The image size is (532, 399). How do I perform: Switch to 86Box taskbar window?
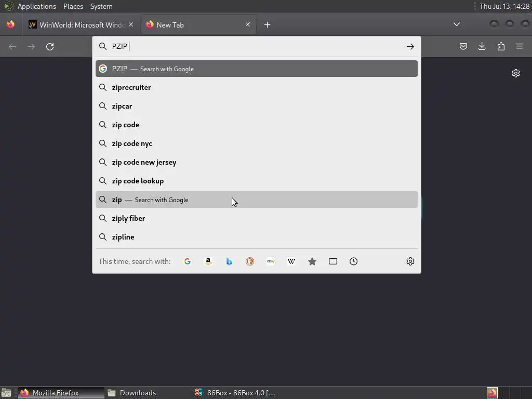[x=235, y=393]
